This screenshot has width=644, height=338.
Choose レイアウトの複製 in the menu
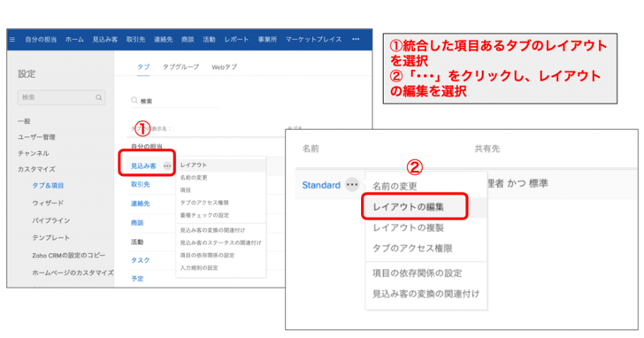pyautogui.click(x=409, y=227)
